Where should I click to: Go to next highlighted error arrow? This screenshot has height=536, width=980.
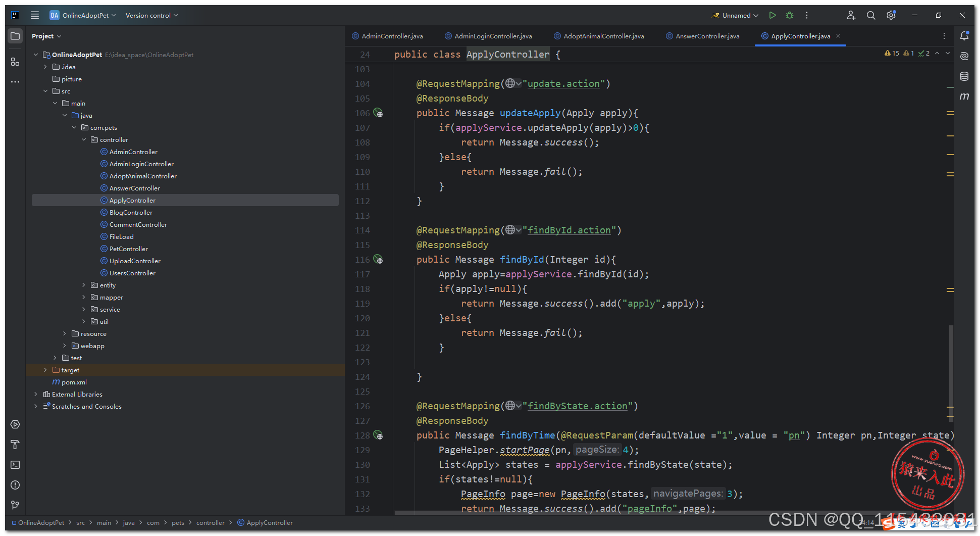click(948, 53)
